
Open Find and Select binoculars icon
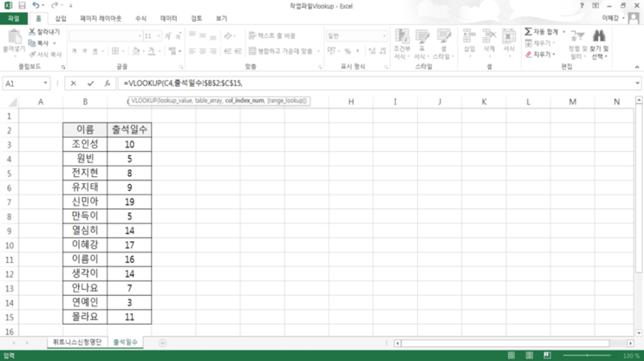click(599, 36)
